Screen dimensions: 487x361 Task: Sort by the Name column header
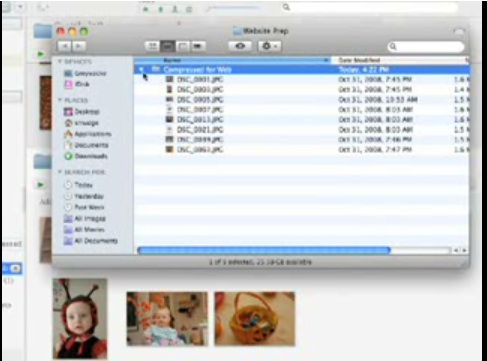pyautogui.click(x=232, y=60)
